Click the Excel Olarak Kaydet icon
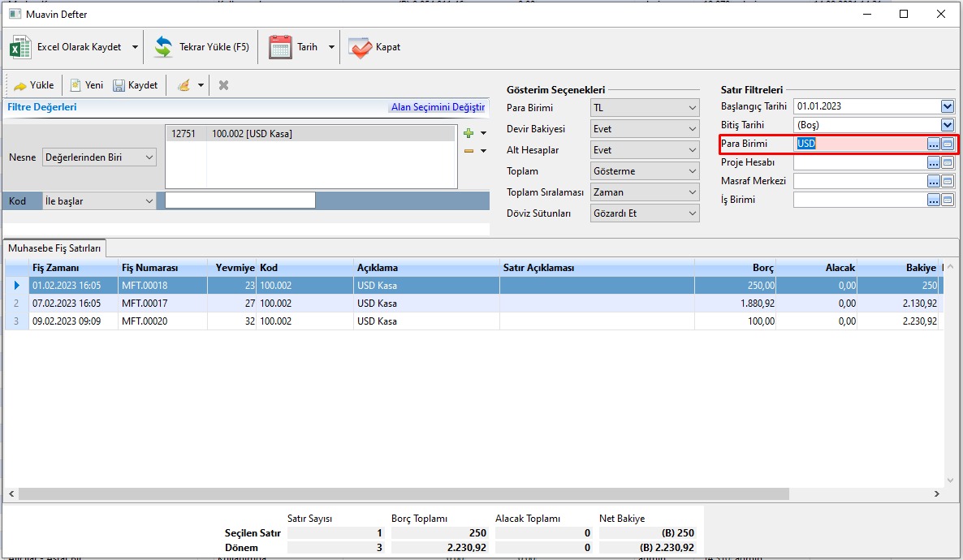This screenshot has height=560, width=963. (20, 47)
